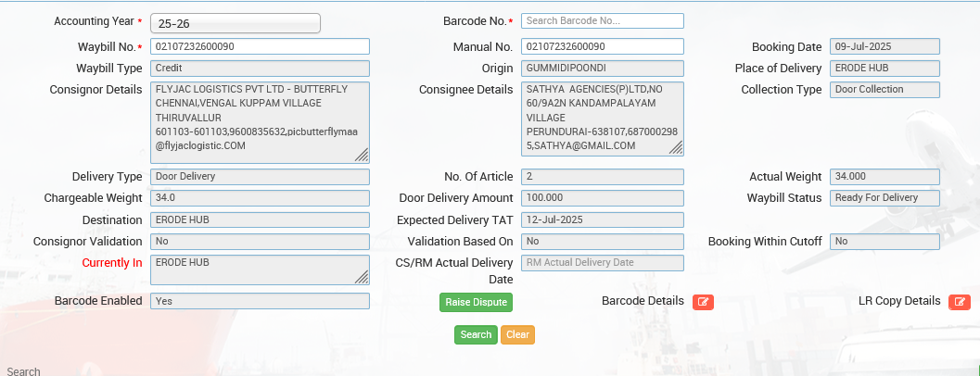Open the Accounting Year dropdown

click(x=235, y=23)
